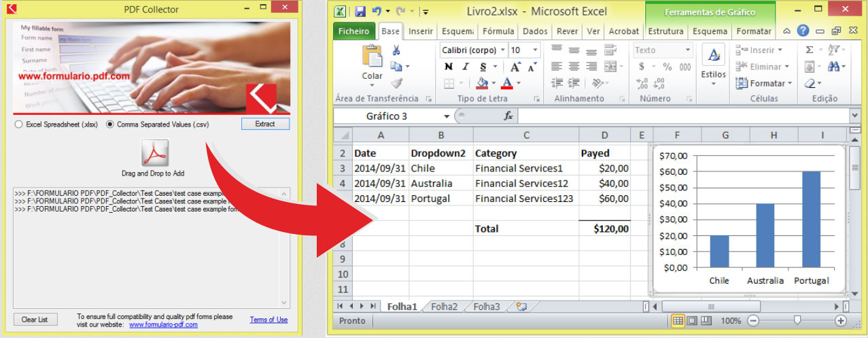The image size is (868, 338).
Task: Open the Estilos styles dropdown
Action: [714, 84]
